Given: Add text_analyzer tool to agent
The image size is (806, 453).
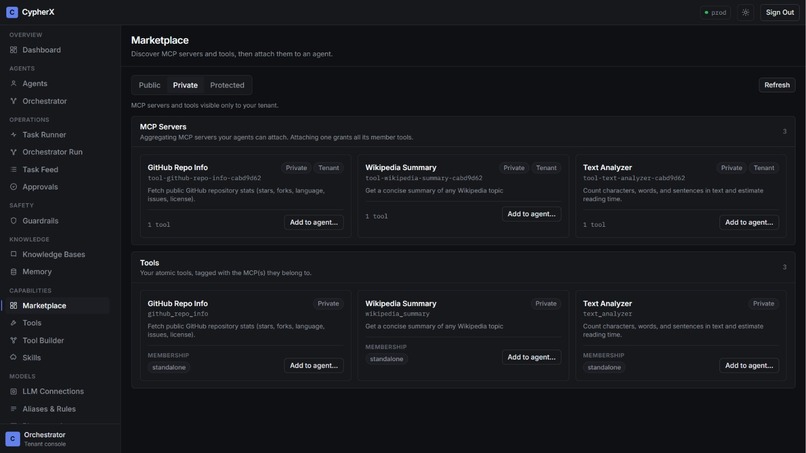Looking at the screenshot, I should pos(749,366).
